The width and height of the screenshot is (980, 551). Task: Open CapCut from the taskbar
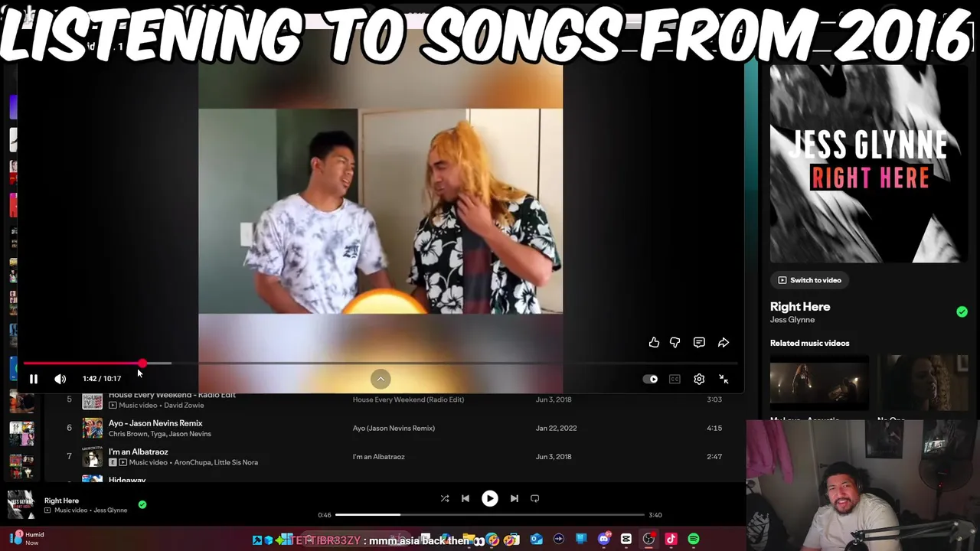pos(626,540)
